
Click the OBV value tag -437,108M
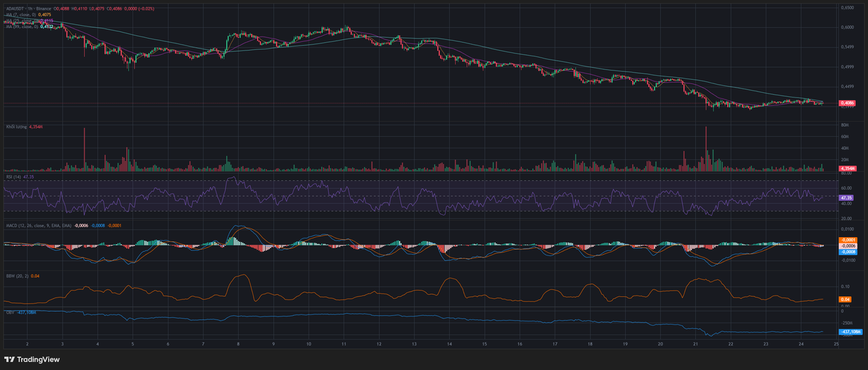tap(850, 332)
